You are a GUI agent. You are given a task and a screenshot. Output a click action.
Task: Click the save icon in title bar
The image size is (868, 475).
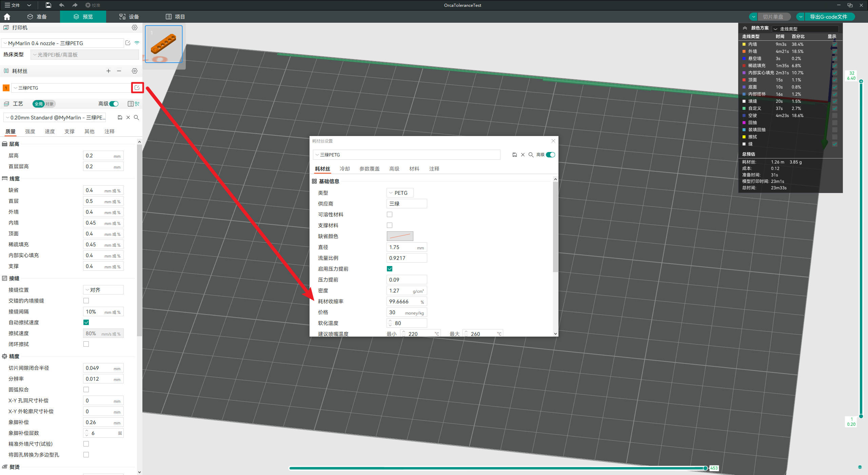(x=48, y=5)
